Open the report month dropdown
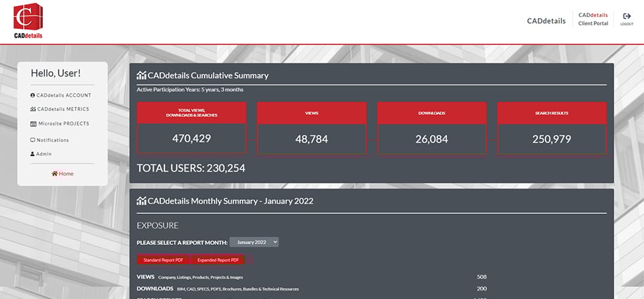The width and height of the screenshot is (644, 299). coord(254,242)
